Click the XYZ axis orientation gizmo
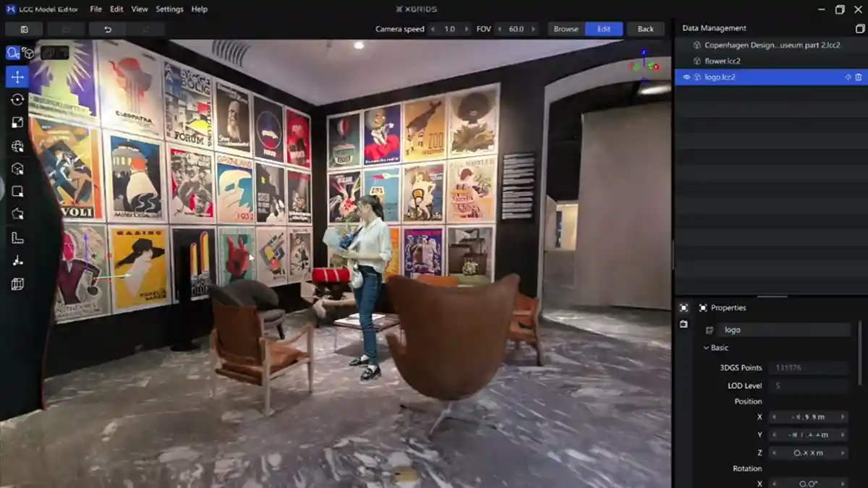The image size is (868, 488). point(642,64)
